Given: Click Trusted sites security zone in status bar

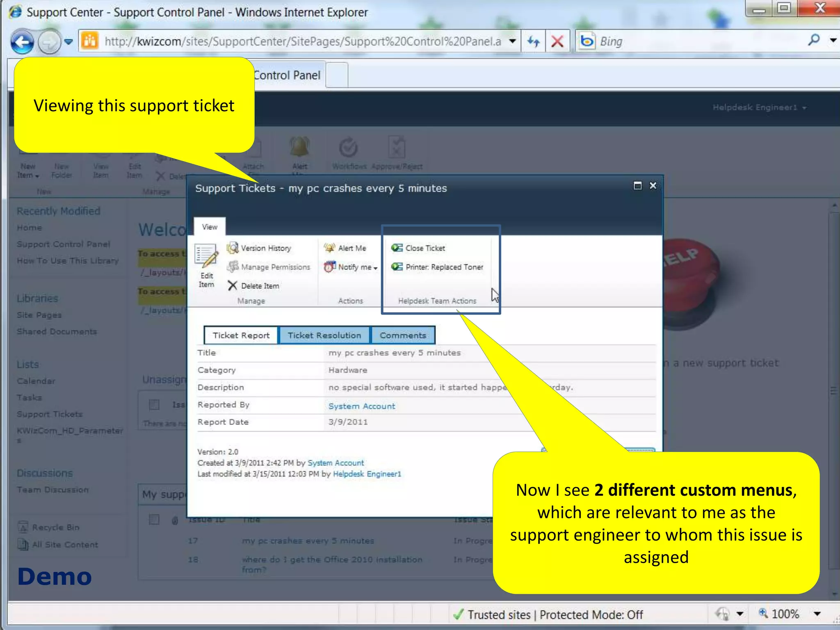Looking at the screenshot, I should pos(548,614).
